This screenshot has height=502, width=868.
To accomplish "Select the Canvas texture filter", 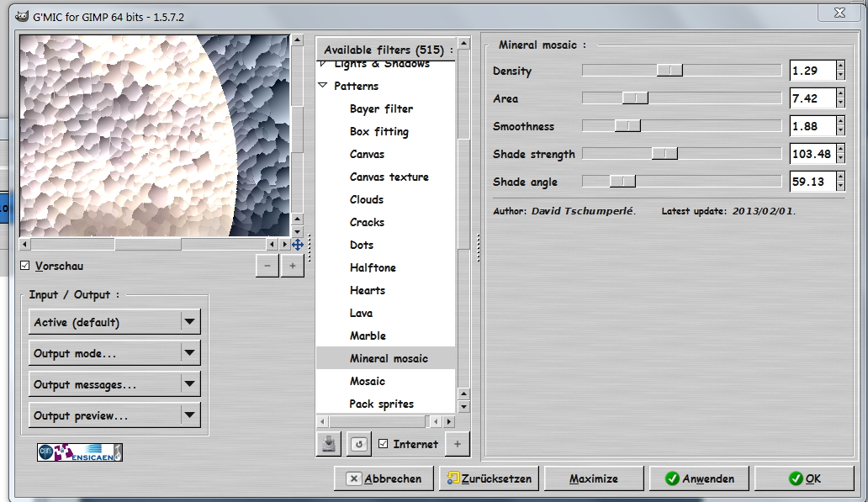I will pyautogui.click(x=389, y=177).
